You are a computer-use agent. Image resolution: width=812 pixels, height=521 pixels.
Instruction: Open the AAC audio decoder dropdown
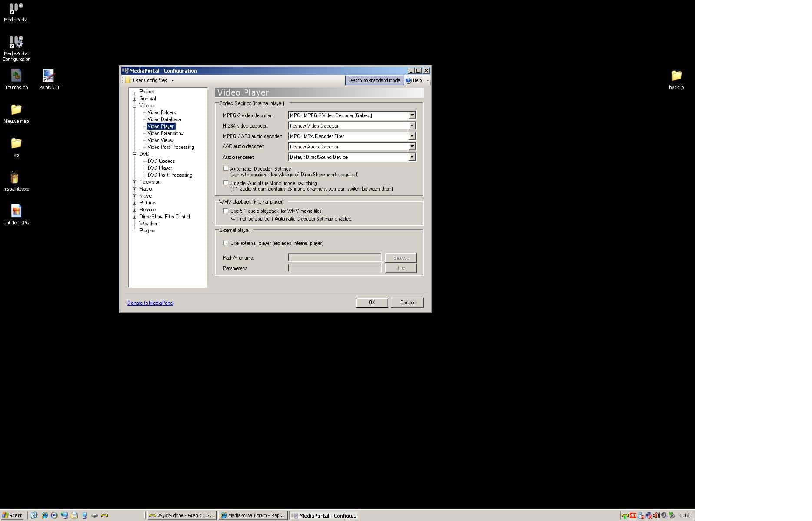412,147
